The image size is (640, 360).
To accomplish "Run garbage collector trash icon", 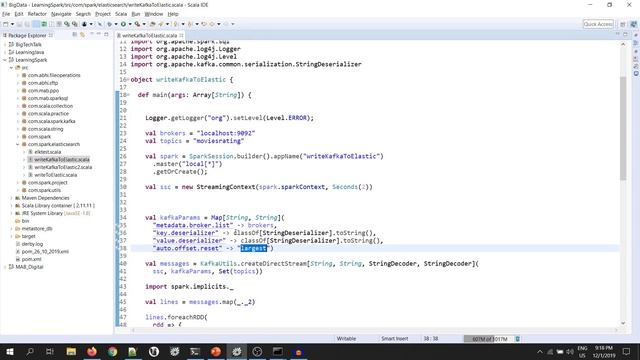I will pyautogui.click(x=518, y=339).
